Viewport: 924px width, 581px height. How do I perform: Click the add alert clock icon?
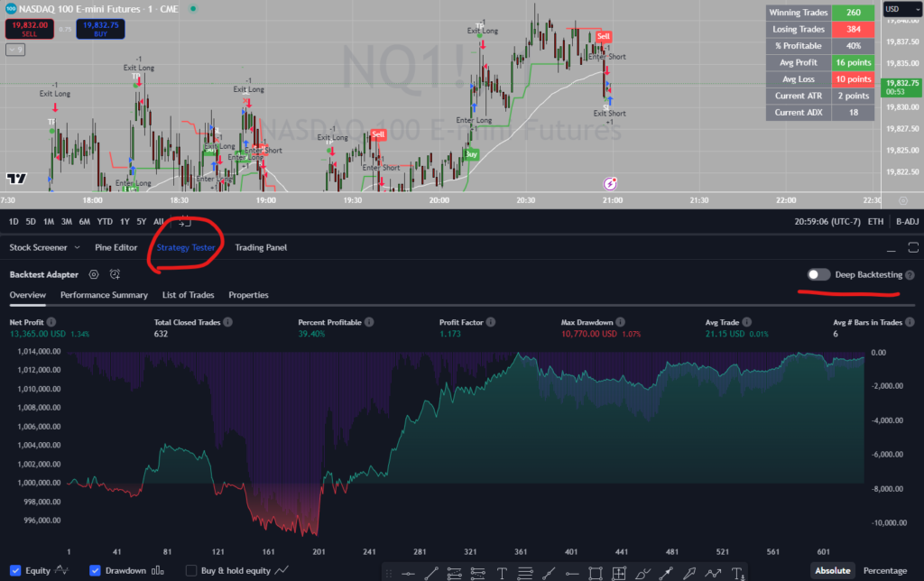coord(115,274)
